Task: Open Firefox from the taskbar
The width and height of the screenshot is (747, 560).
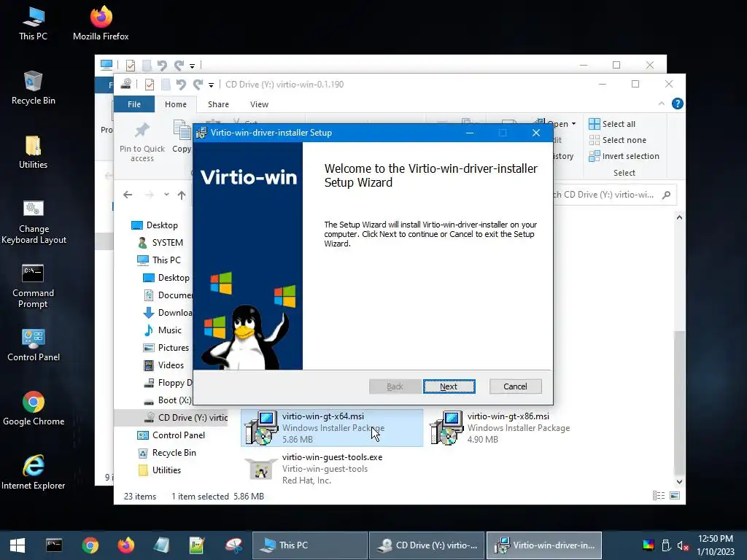Action: point(126,545)
